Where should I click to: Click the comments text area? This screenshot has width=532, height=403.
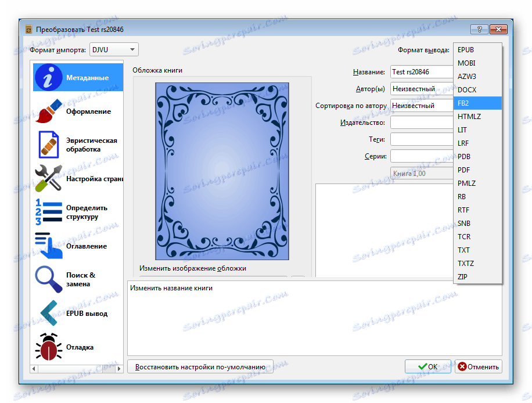point(384,231)
